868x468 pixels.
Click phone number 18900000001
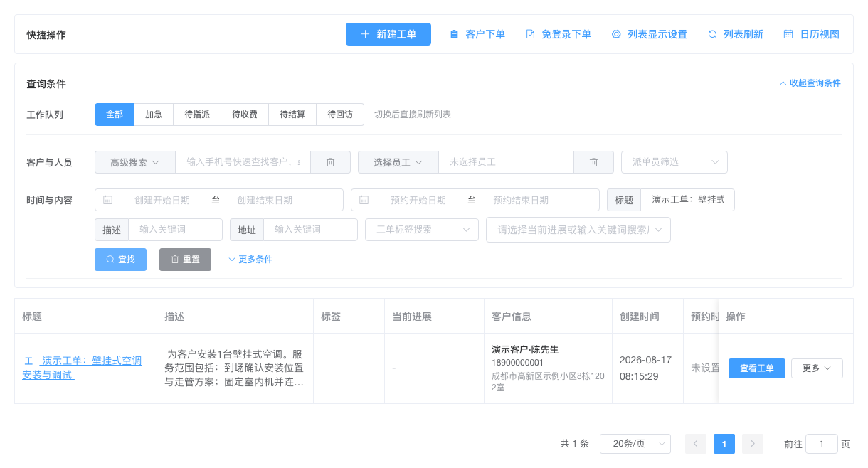coord(517,363)
